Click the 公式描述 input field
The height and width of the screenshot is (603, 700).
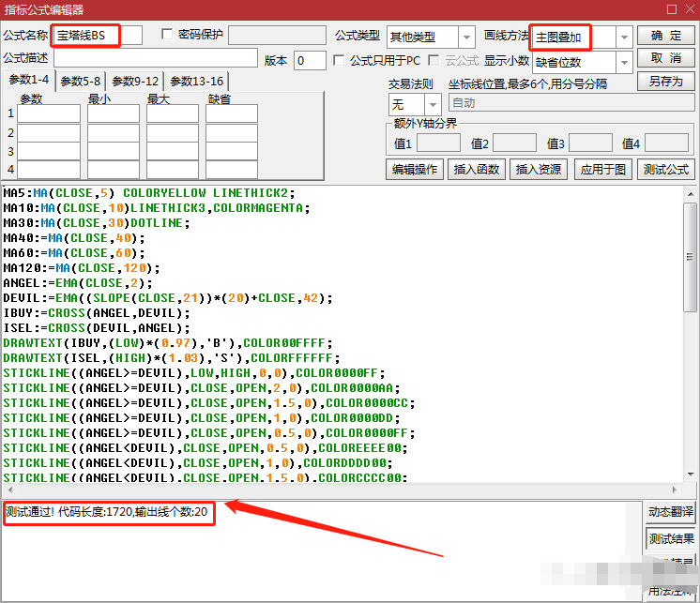tap(156, 58)
